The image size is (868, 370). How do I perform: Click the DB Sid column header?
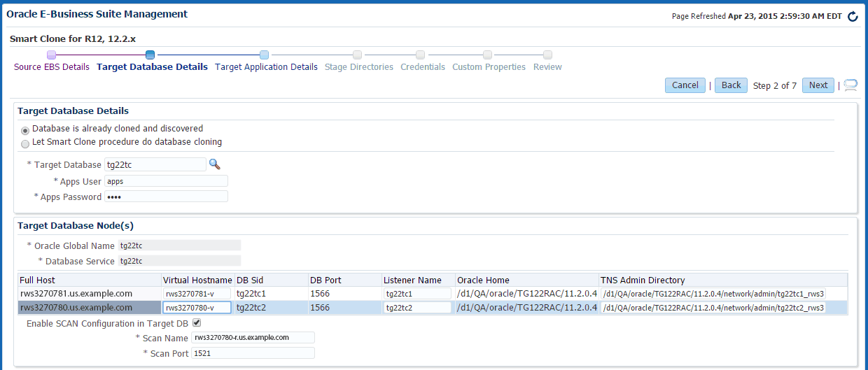coord(271,280)
